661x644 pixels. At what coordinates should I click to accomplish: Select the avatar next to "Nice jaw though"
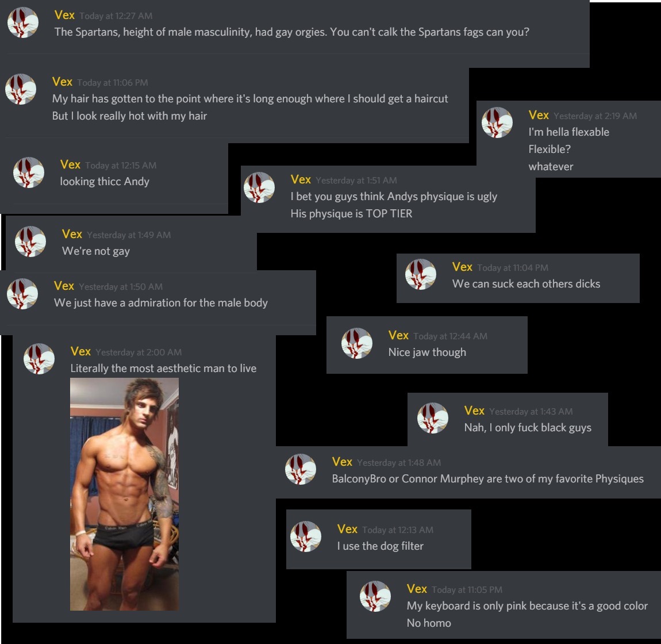click(357, 343)
